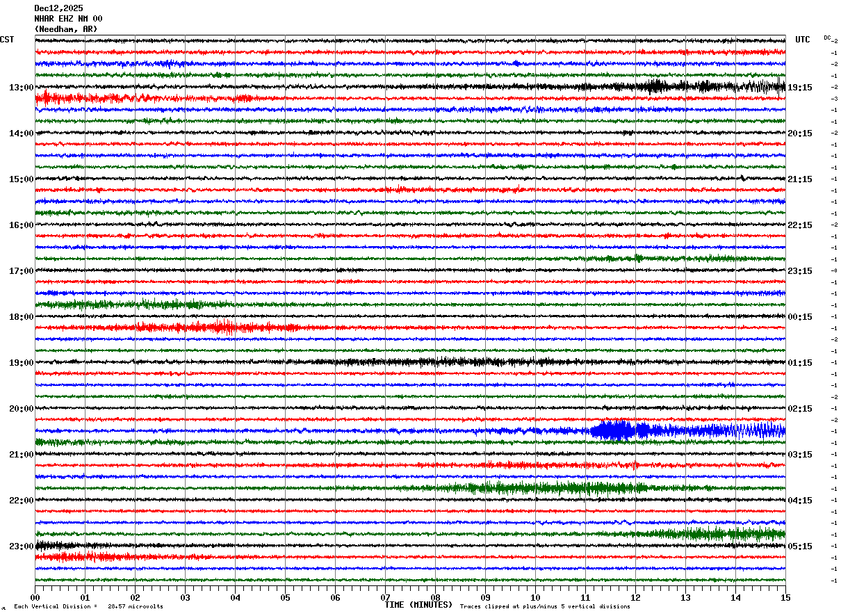Click the vertical division microvolts note

[88, 606]
